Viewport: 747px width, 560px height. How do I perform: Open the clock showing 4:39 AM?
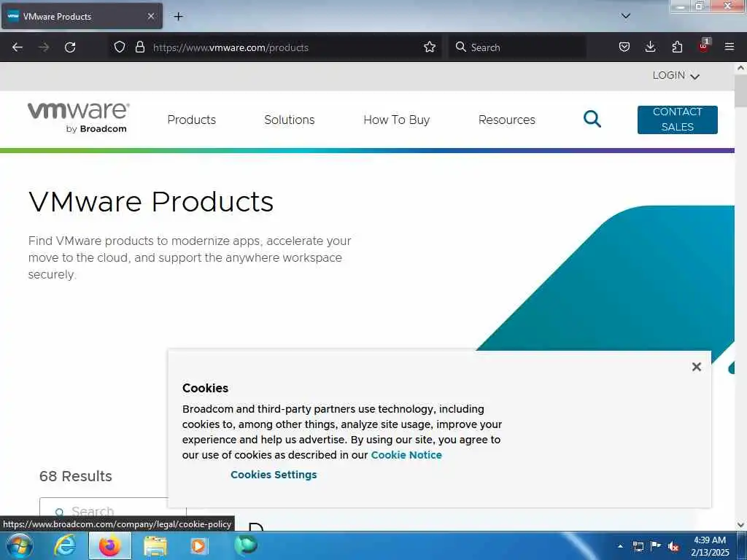(710, 546)
